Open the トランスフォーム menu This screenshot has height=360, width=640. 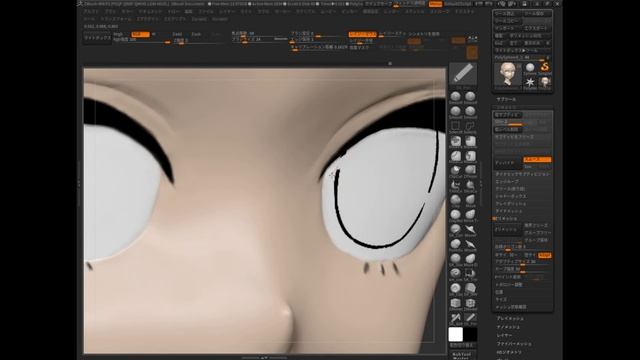coord(115,19)
